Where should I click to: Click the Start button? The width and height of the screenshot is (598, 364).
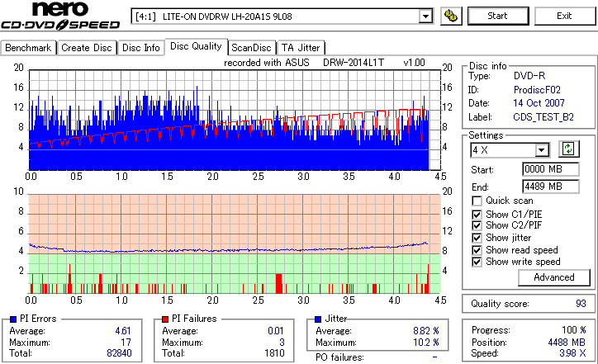498,16
